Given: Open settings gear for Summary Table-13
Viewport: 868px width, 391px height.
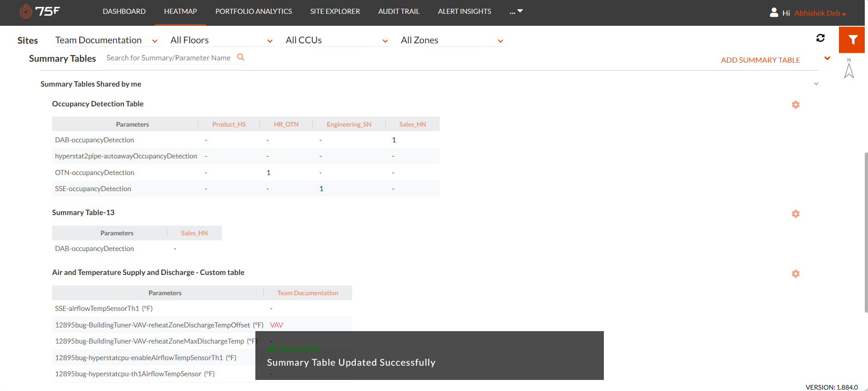Looking at the screenshot, I should click(796, 214).
